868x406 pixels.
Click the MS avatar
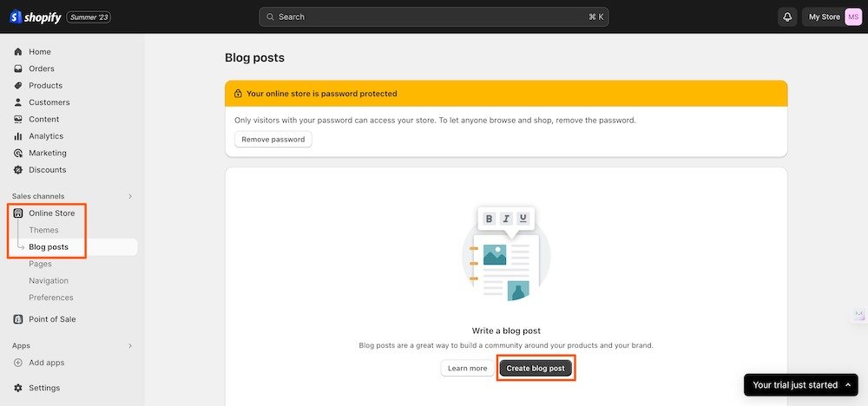click(853, 17)
